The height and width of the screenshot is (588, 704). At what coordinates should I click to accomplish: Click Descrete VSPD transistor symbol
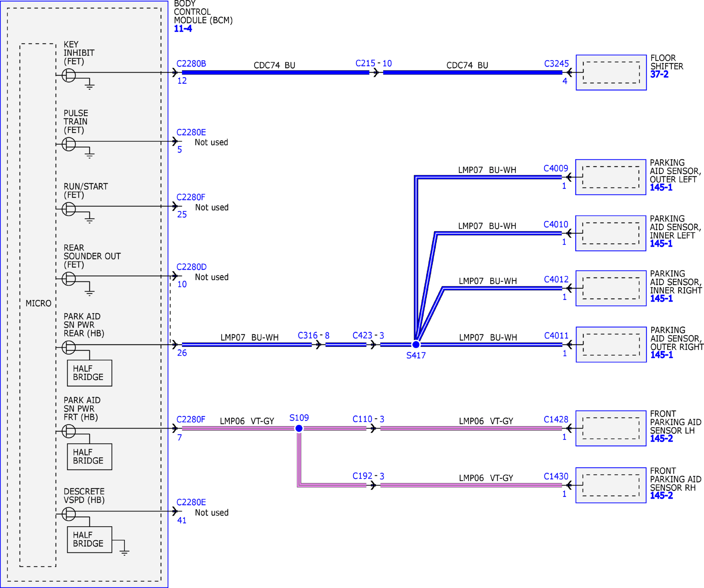(x=69, y=514)
